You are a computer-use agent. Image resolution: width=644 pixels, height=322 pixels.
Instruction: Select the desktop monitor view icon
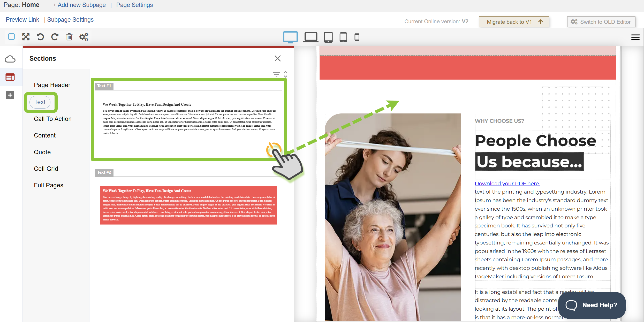[290, 37]
